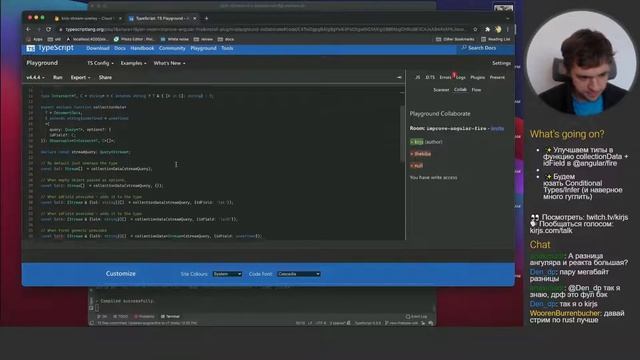Select the Collab plugin tab
The image size is (640, 360).
pyautogui.click(x=460, y=90)
